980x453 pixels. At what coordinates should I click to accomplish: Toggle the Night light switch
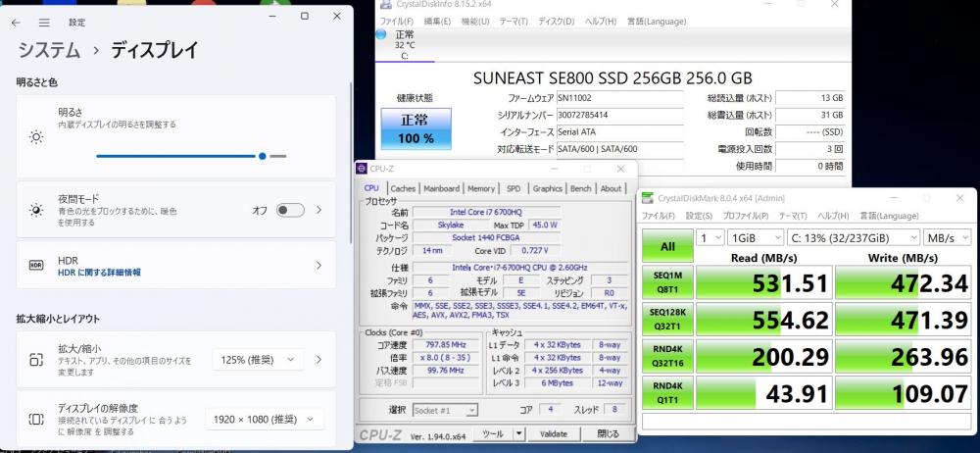(x=290, y=210)
